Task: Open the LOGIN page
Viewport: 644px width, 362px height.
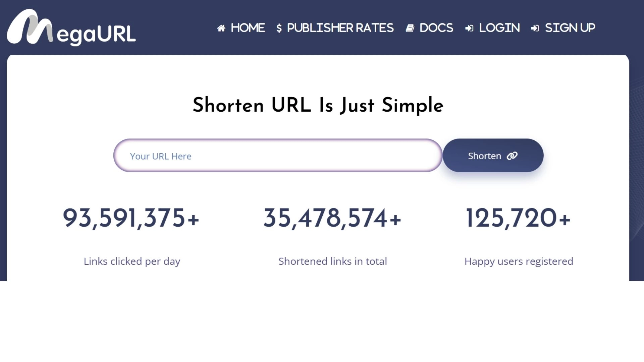Action: coord(499,28)
